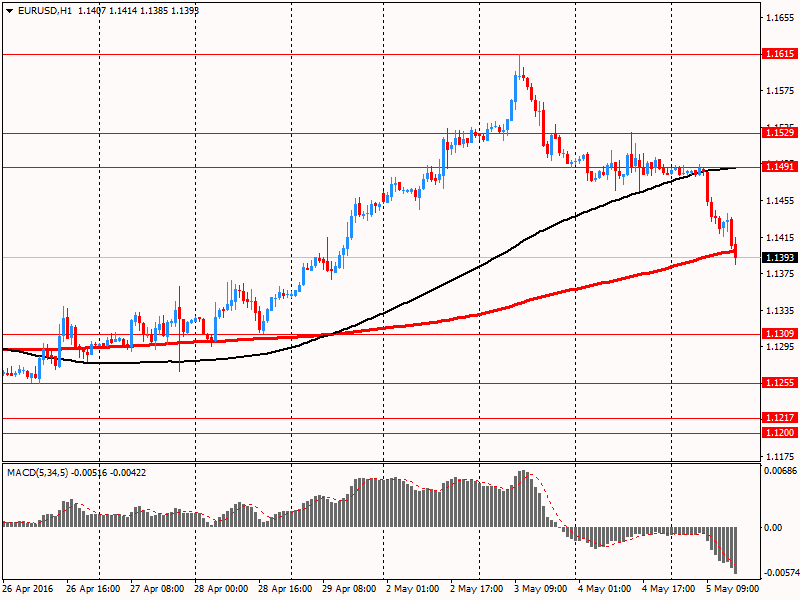Click the 1.1375 price scale value
Image resolution: width=800 pixels, height=600 pixels.
click(780, 273)
